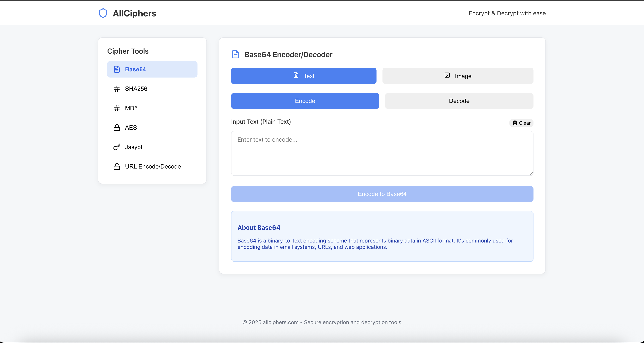Switch to Image input mode
The height and width of the screenshot is (343, 644).
pyautogui.click(x=458, y=76)
